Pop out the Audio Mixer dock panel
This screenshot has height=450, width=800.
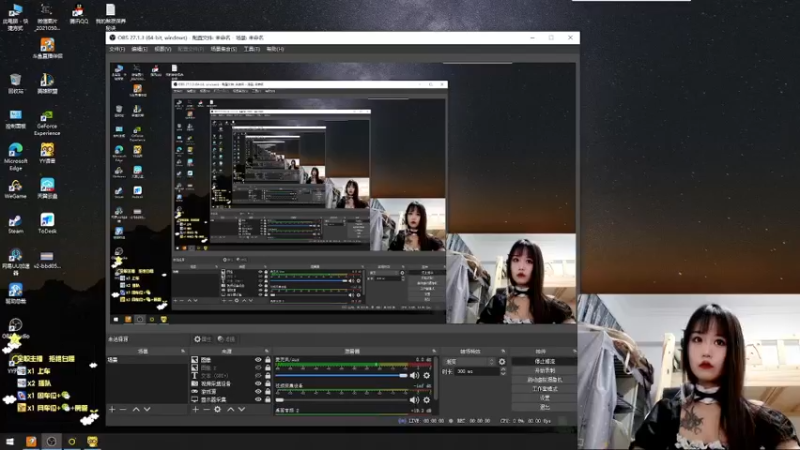coord(434,351)
